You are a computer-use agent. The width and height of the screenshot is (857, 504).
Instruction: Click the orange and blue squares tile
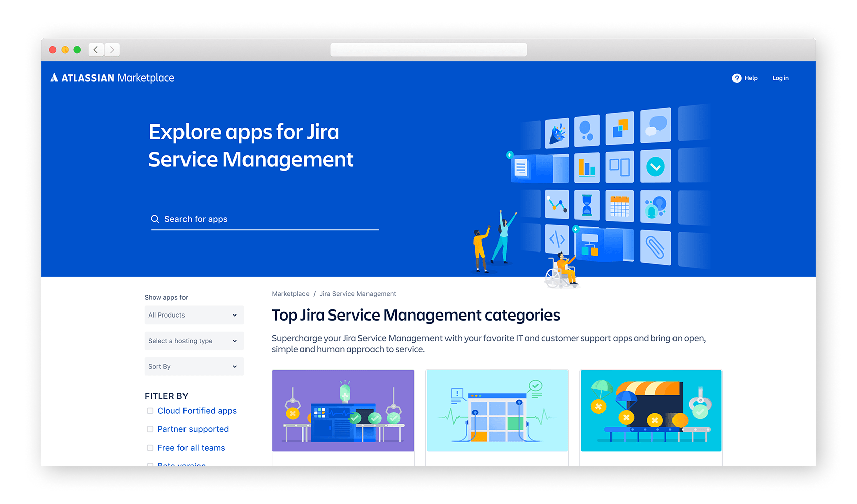pos(620,128)
